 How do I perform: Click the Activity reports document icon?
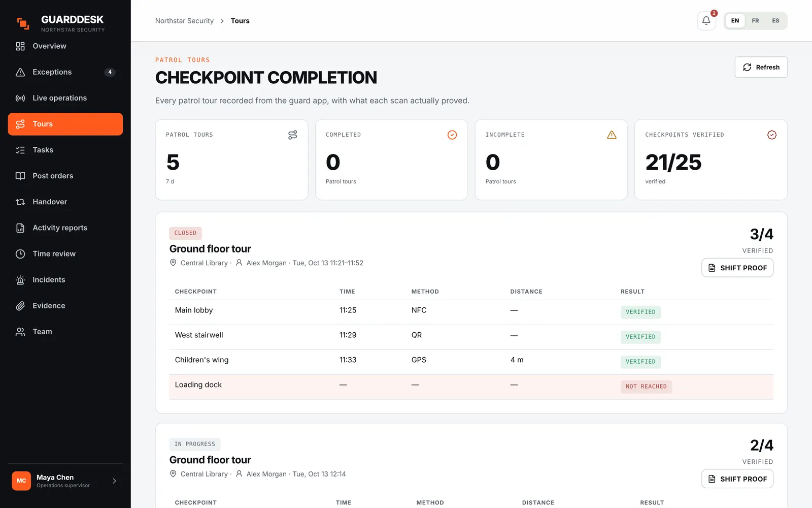(20, 228)
